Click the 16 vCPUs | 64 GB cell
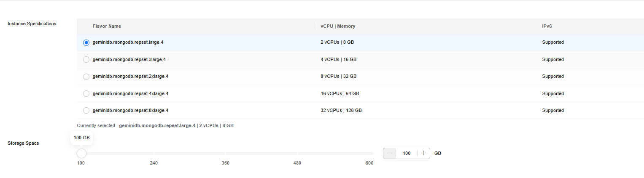The height and width of the screenshot is (178, 644). point(340,93)
